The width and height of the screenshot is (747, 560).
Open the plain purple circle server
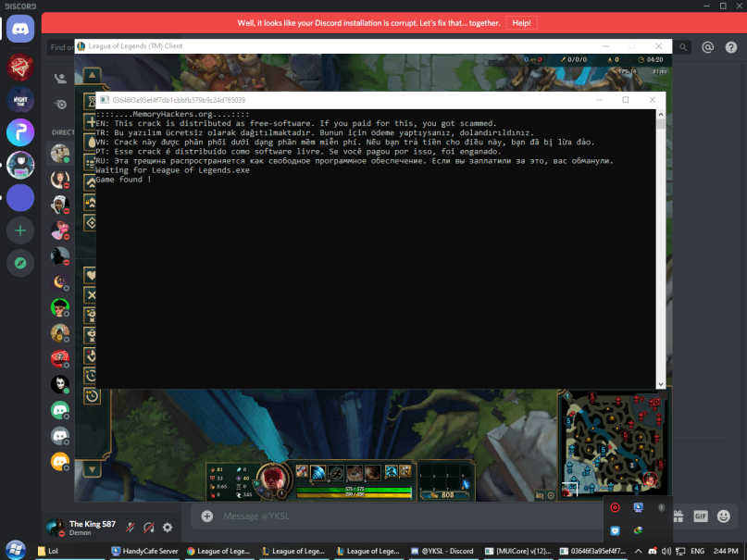coord(20,197)
